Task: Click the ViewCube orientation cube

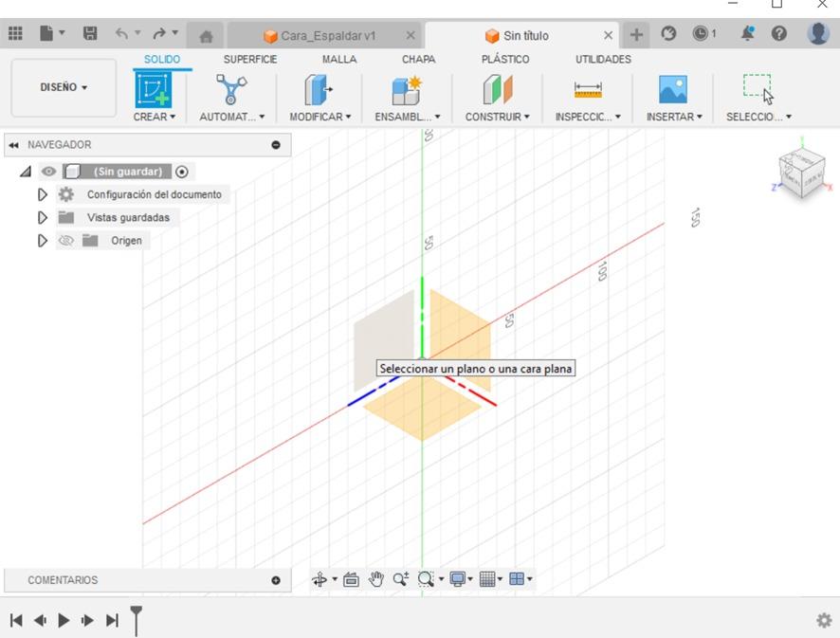Action: tap(801, 172)
